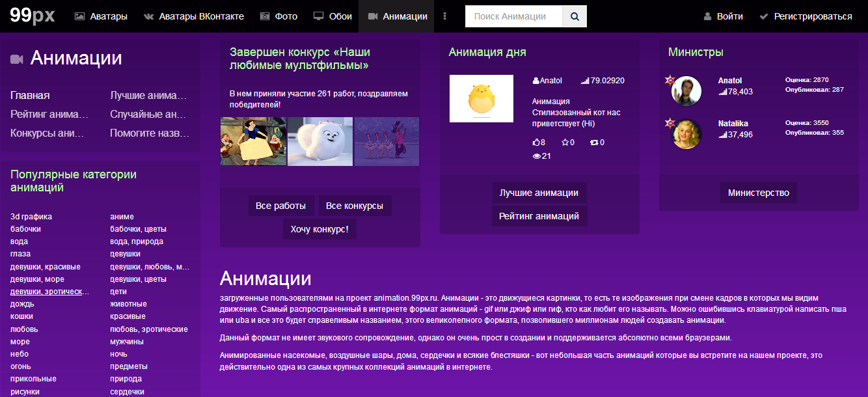Select the Фото menu item
The width and height of the screenshot is (868, 397).
pyautogui.click(x=278, y=16)
